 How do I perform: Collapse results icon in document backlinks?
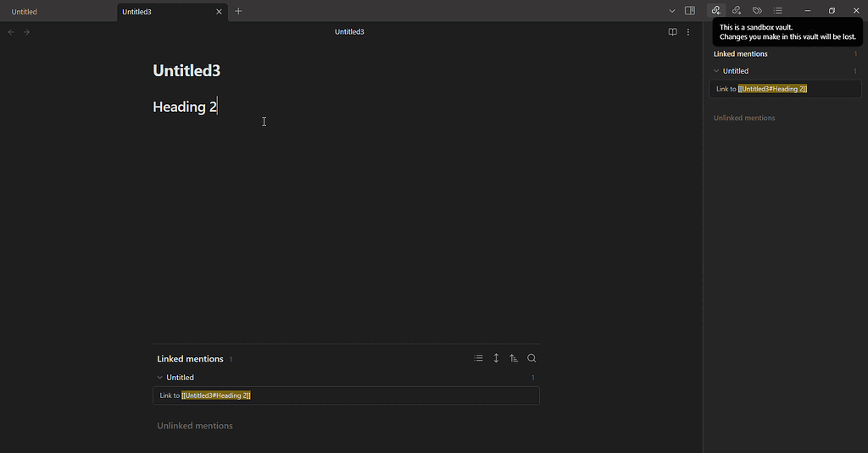pyautogui.click(x=478, y=358)
